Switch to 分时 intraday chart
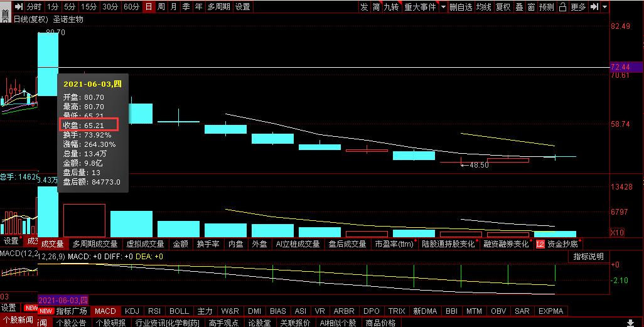Viewport: 644px width, 327px height. coord(34,6)
